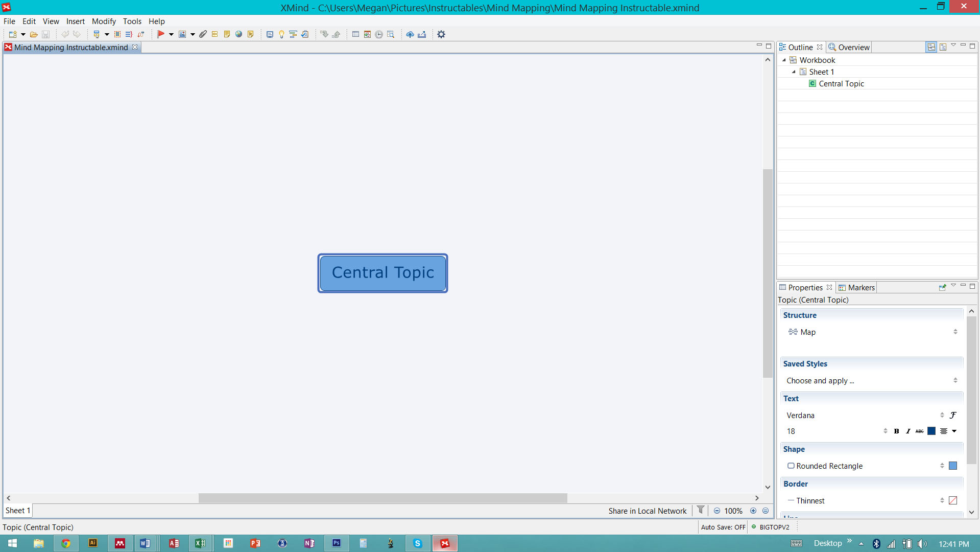Open Preferences via the gear icon
The height and width of the screenshot is (552, 980).
coord(441,34)
